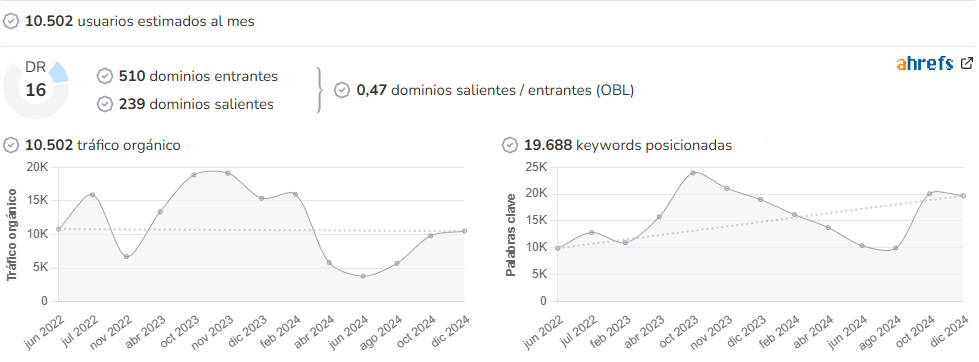Click check icon beside 510 dominios entrantes
The width and height of the screenshot is (979, 362).
click(x=105, y=76)
